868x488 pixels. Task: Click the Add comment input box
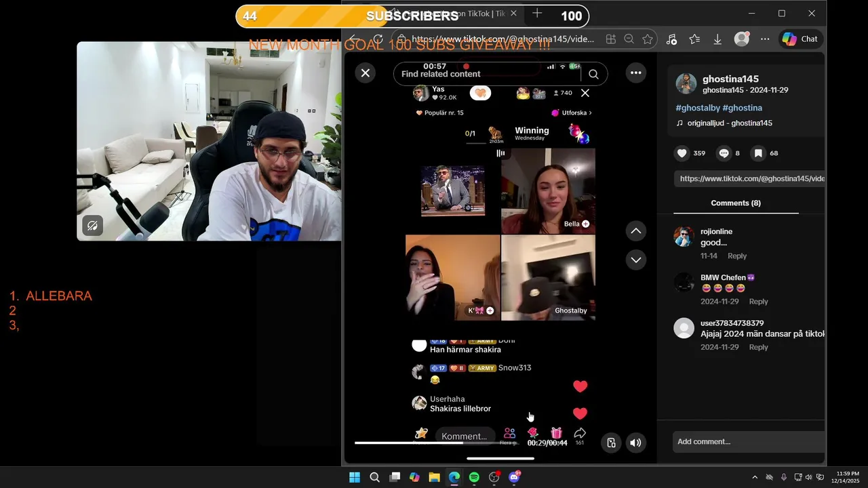click(749, 442)
